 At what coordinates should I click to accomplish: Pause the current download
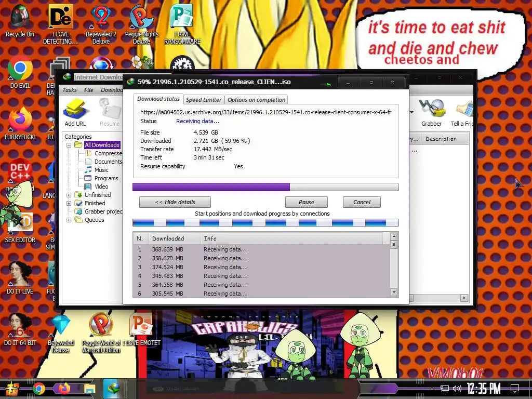[307, 202]
